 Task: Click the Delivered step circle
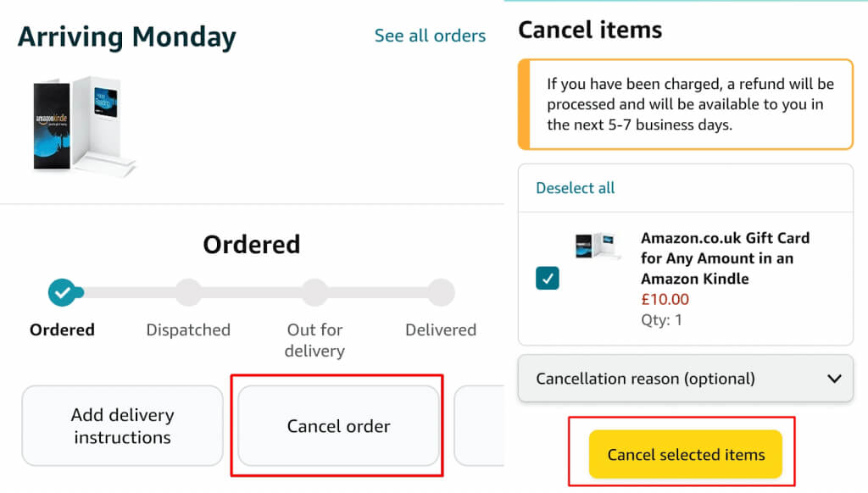[441, 293]
